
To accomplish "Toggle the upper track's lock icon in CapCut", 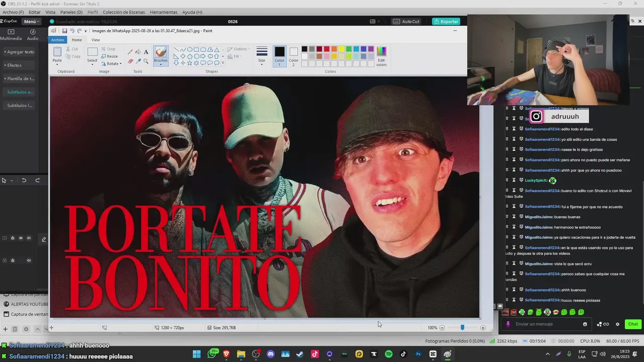I will [x=13, y=238].
